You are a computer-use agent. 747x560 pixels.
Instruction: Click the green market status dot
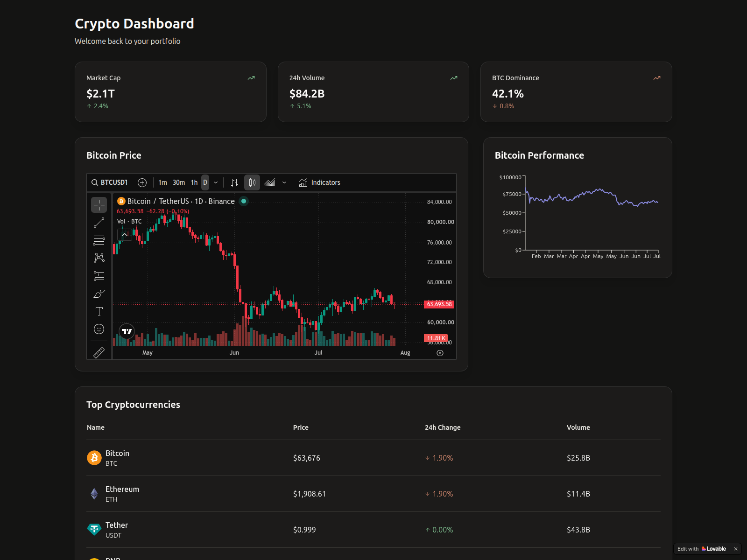pyautogui.click(x=244, y=201)
